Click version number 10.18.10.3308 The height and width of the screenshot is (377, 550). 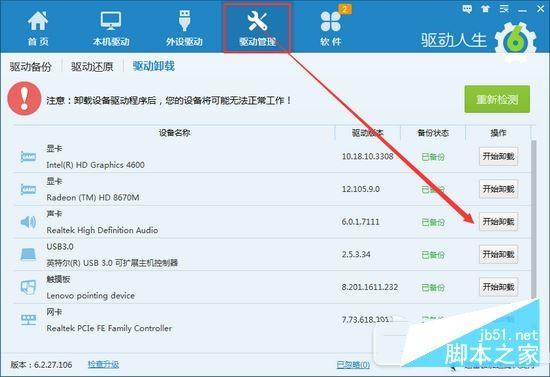tap(368, 156)
